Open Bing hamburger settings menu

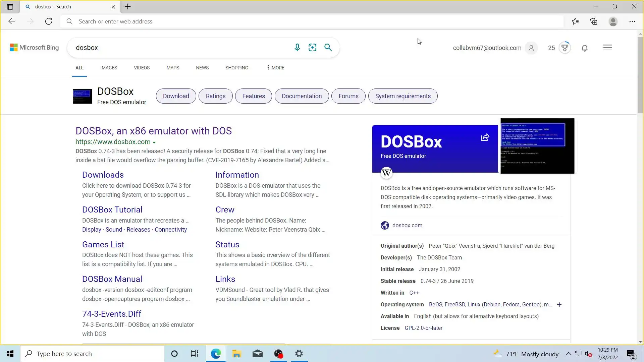point(607,48)
